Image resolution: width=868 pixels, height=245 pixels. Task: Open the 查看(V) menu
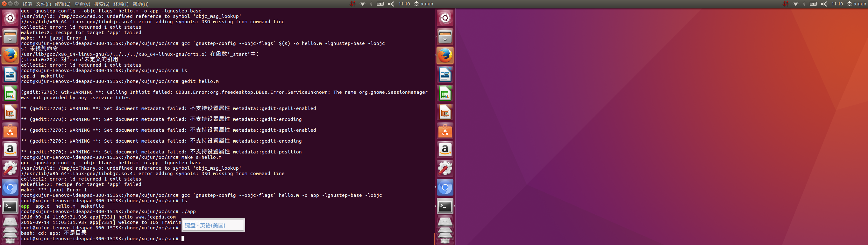point(82,4)
